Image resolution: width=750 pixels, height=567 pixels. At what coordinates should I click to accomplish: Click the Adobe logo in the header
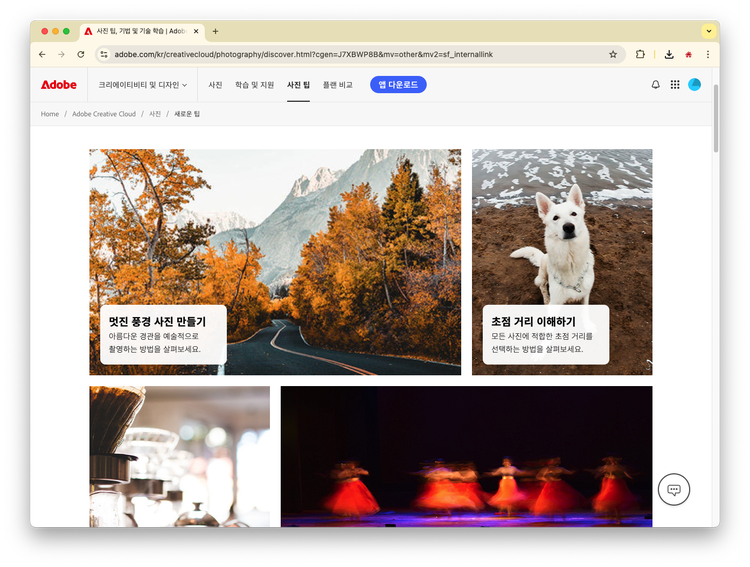pyautogui.click(x=59, y=85)
